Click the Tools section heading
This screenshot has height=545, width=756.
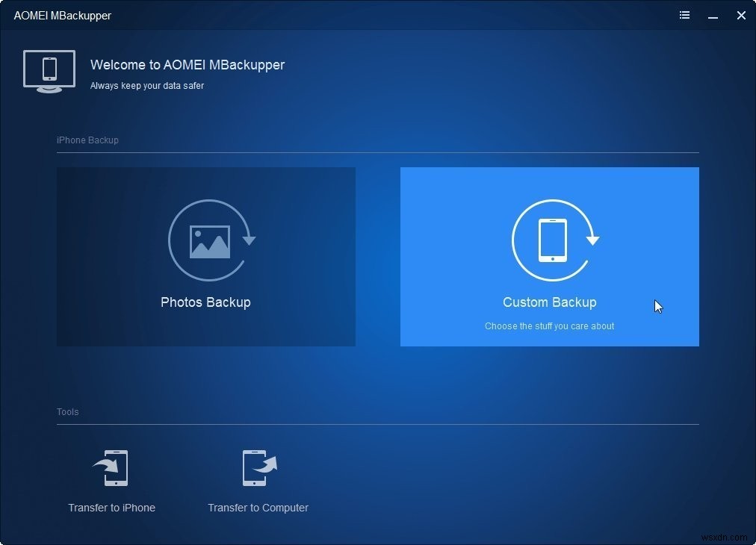67,412
